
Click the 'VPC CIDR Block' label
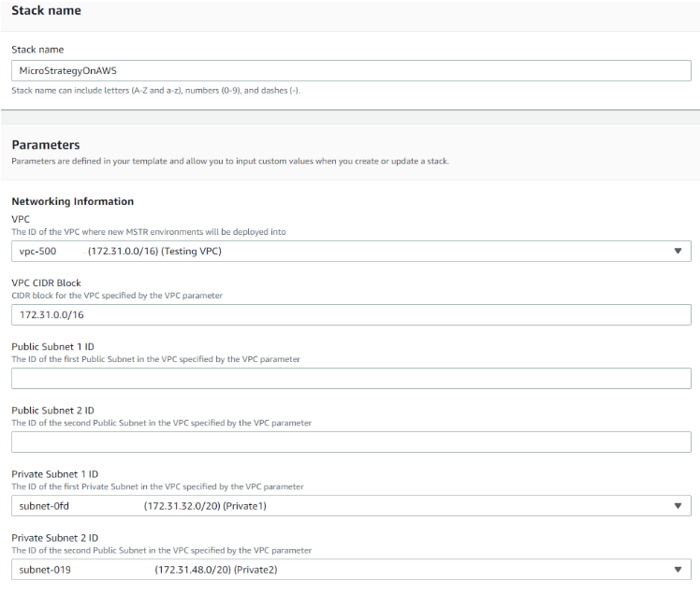(x=47, y=283)
